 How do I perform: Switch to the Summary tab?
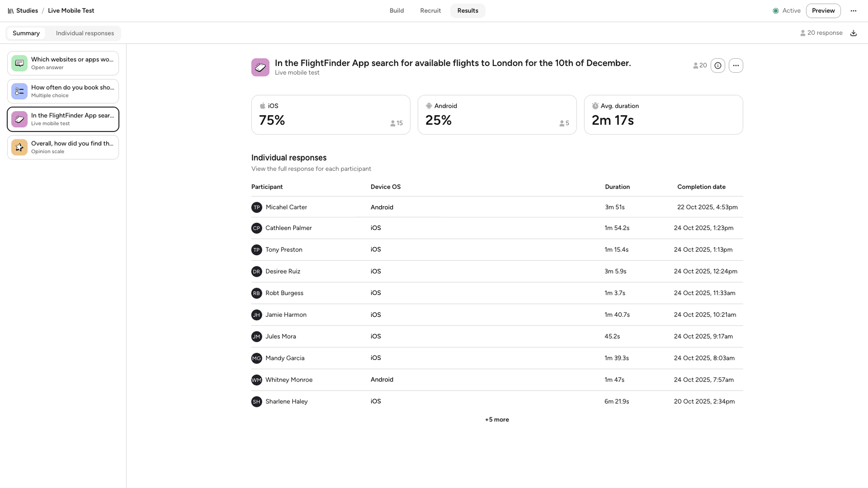[x=26, y=33]
